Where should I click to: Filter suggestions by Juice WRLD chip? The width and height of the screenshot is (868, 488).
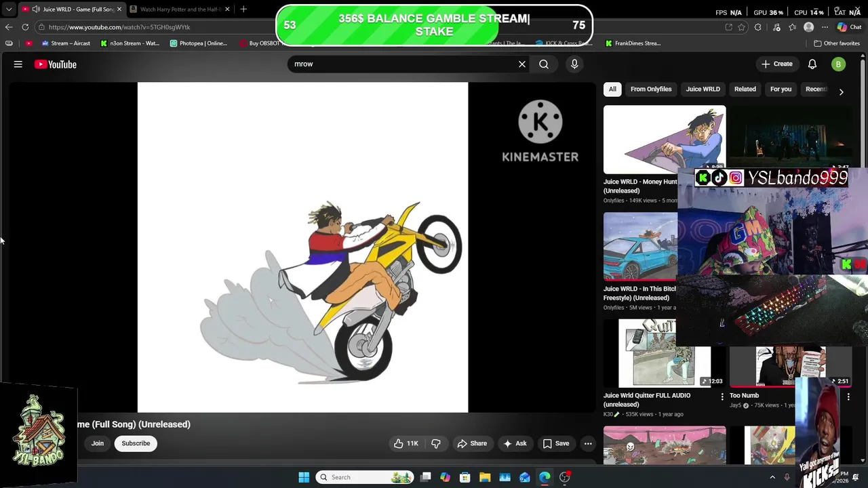click(x=703, y=89)
